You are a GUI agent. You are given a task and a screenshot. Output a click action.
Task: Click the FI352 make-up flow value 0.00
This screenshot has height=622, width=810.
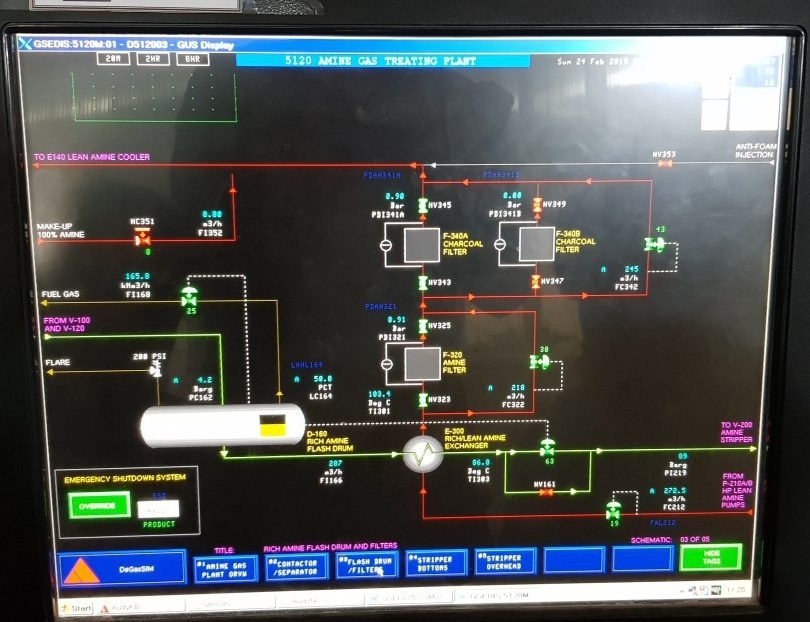(212, 214)
